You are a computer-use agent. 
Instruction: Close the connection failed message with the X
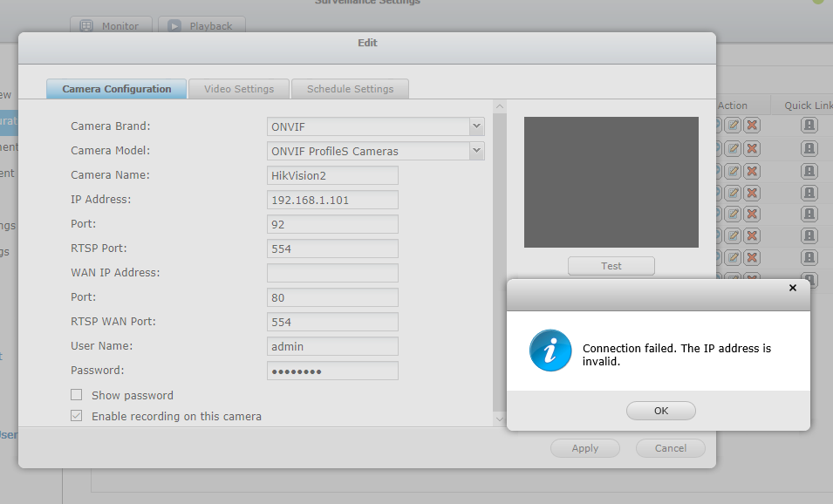pos(792,288)
